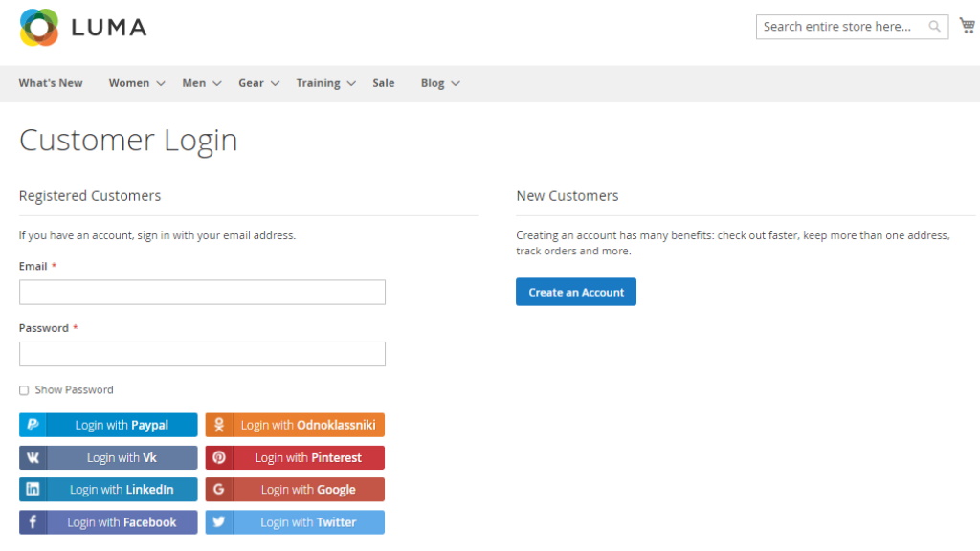Click the New Customers heading

567,195
